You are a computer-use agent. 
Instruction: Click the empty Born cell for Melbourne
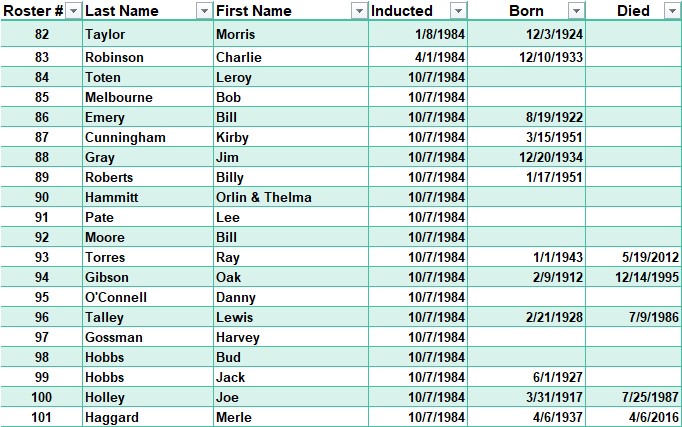(x=526, y=97)
